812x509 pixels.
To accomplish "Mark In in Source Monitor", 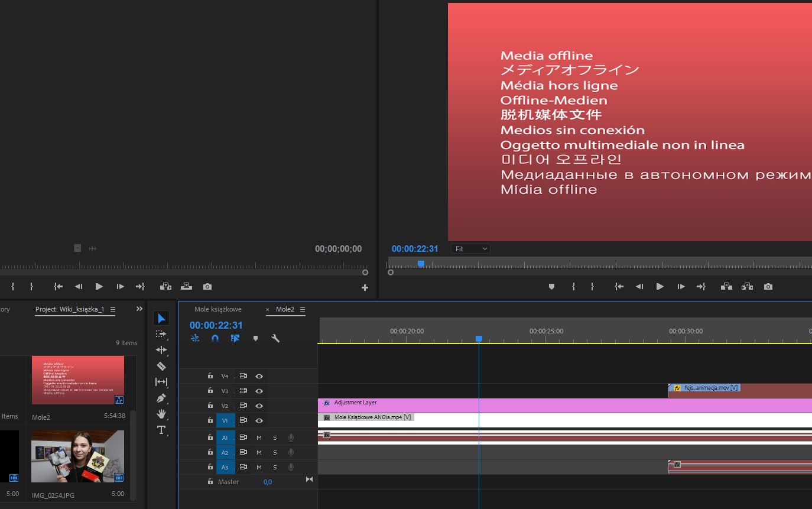I will [12, 287].
